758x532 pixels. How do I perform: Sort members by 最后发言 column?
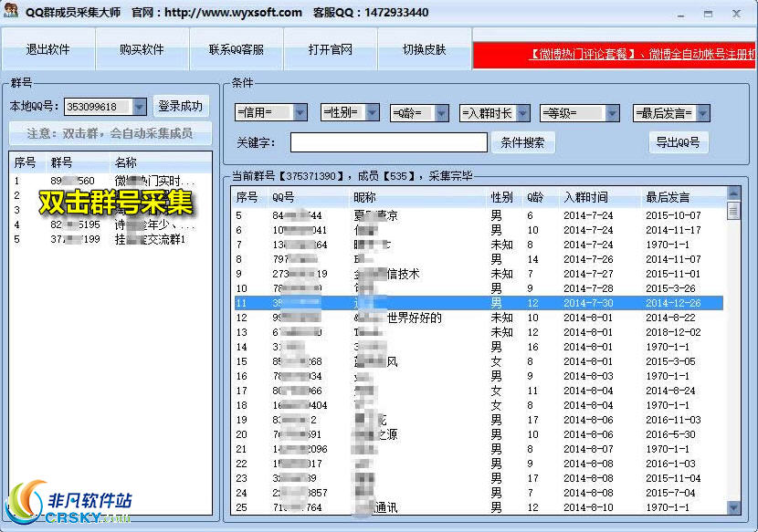[x=682, y=197]
